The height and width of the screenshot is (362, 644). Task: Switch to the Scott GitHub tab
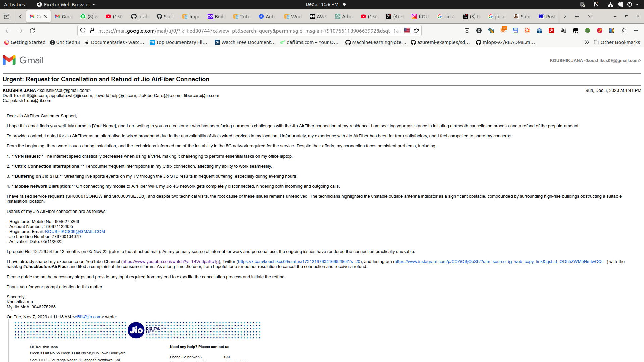[x=165, y=16]
